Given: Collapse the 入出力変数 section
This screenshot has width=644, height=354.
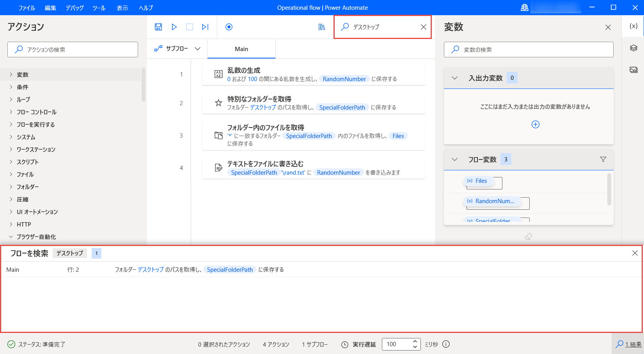Looking at the screenshot, I should point(454,78).
